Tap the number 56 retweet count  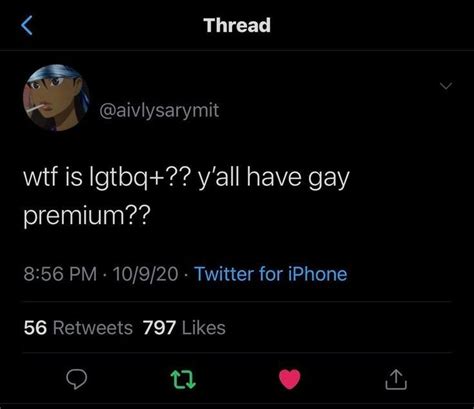point(35,328)
